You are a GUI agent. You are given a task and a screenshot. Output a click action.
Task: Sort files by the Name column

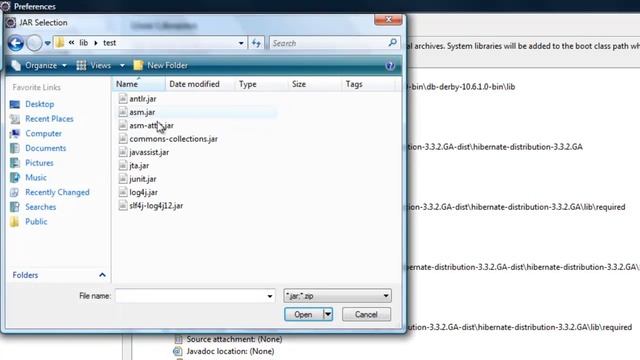(x=139, y=84)
